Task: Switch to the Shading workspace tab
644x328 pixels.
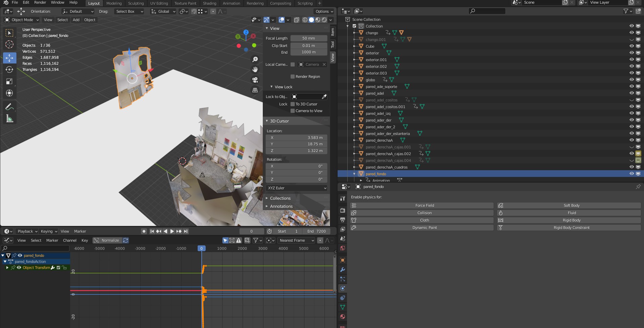Action: click(209, 3)
